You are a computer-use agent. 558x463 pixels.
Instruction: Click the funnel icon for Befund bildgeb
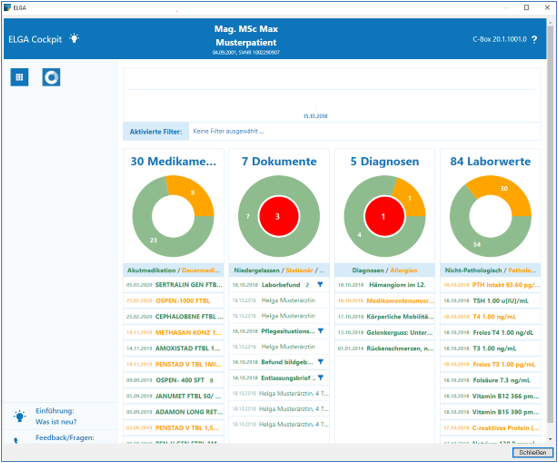[321, 362]
